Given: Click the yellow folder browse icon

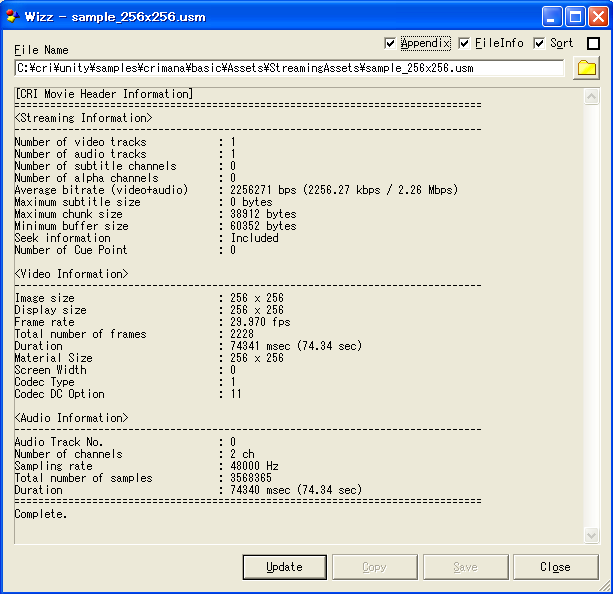Looking at the screenshot, I should tap(586, 68).
